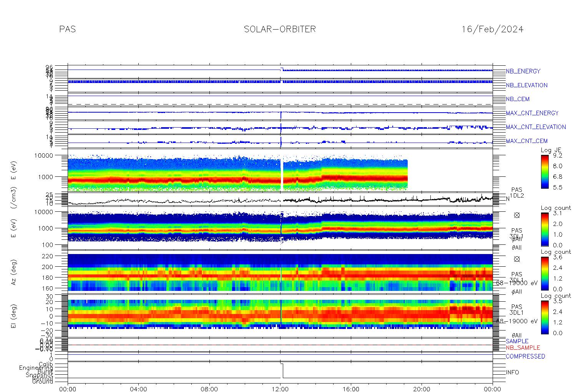
Task: Click the 08:00 time axis label
Action: pyautogui.click(x=209, y=389)
